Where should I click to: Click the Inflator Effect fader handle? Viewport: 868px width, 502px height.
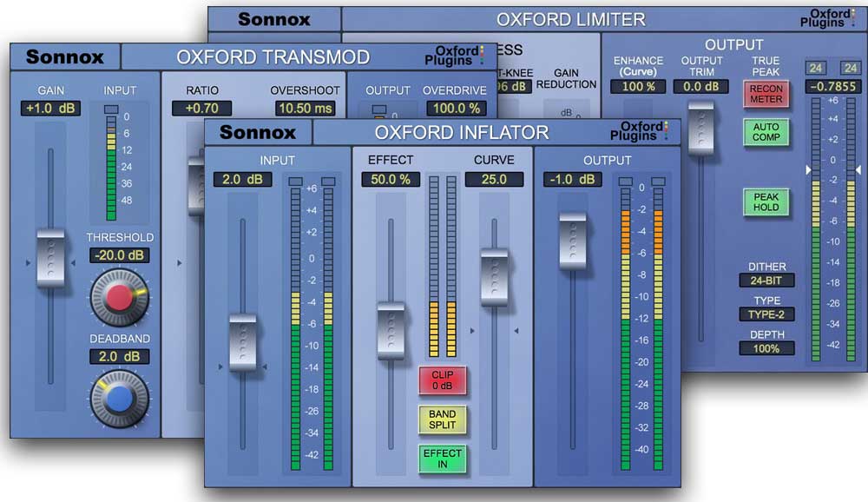(391, 330)
